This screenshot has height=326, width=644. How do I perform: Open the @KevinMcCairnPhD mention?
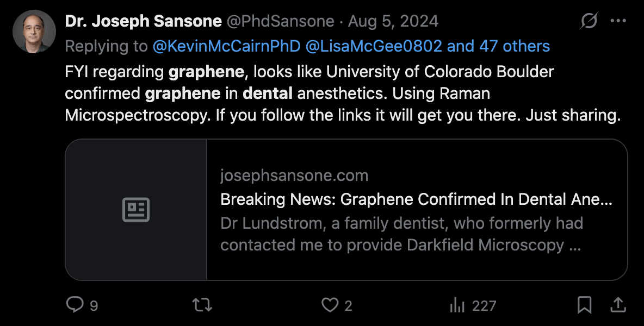tap(226, 46)
